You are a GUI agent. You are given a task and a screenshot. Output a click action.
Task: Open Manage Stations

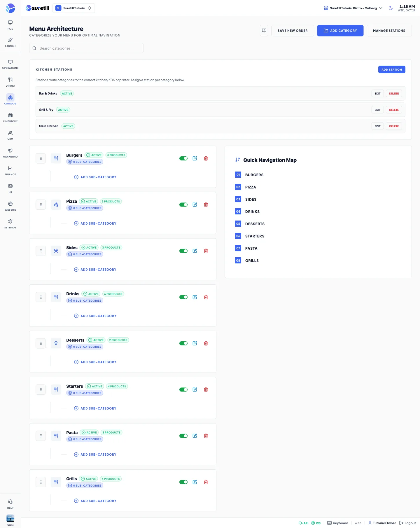[x=389, y=31]
